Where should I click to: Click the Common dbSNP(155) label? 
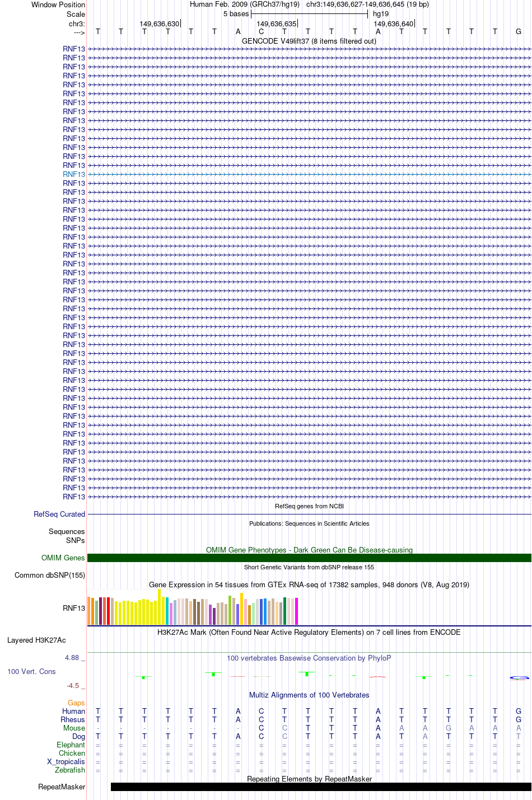point(50,576)
